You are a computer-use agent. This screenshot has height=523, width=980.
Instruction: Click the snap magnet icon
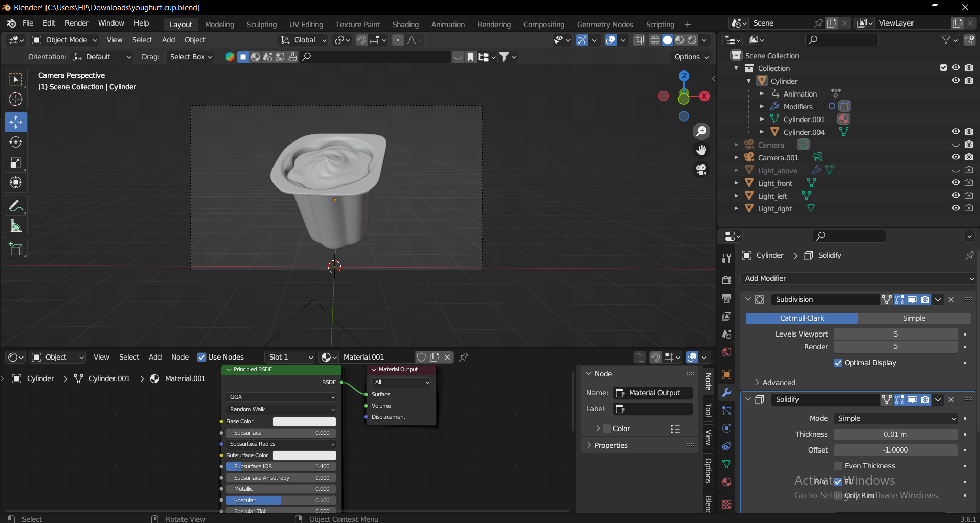(361, 40)
